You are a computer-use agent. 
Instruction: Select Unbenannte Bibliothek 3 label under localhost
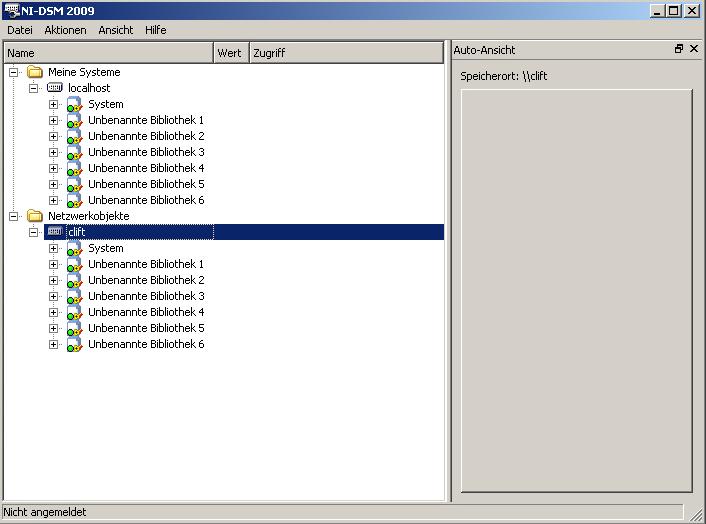coord(146,152)
